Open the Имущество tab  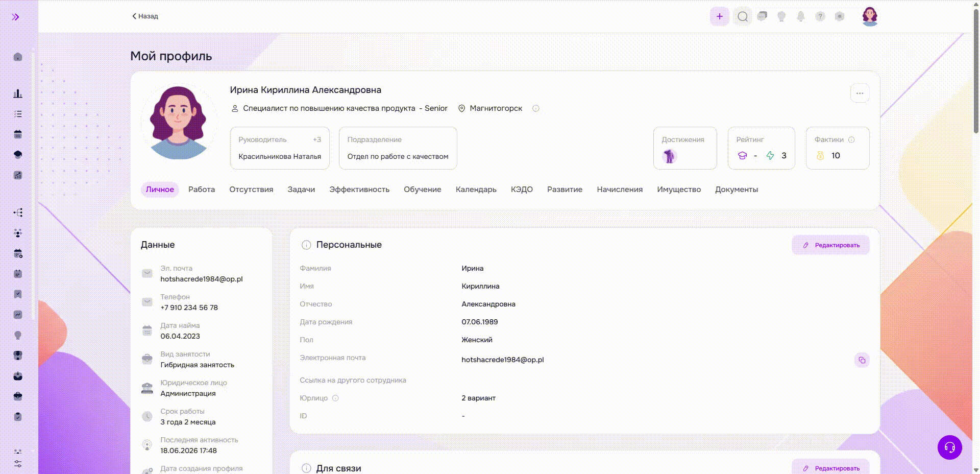coord(679,189)
